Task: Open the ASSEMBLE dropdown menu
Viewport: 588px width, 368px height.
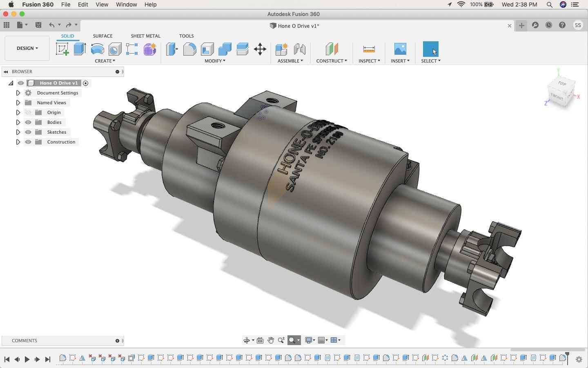Action: [x=290, y=61]
